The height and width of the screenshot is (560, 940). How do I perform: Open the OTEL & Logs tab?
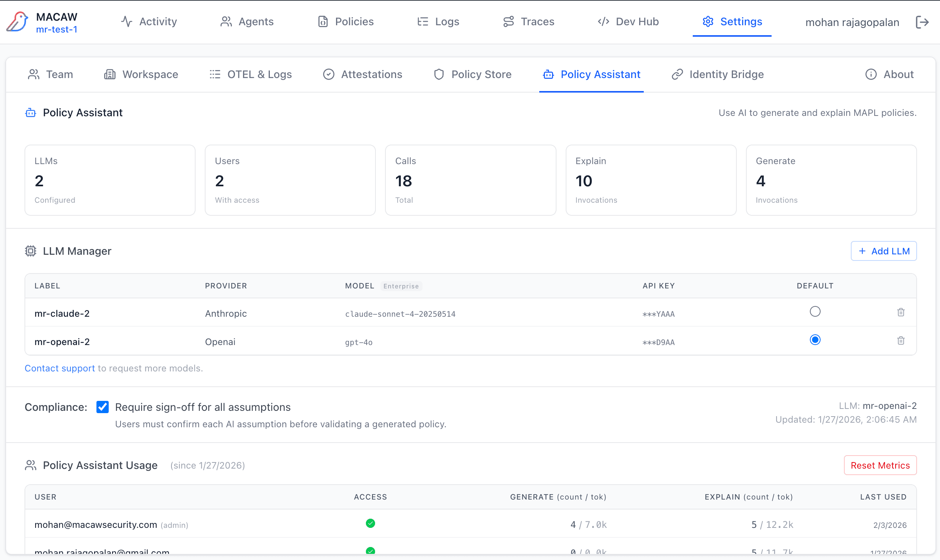251,74
